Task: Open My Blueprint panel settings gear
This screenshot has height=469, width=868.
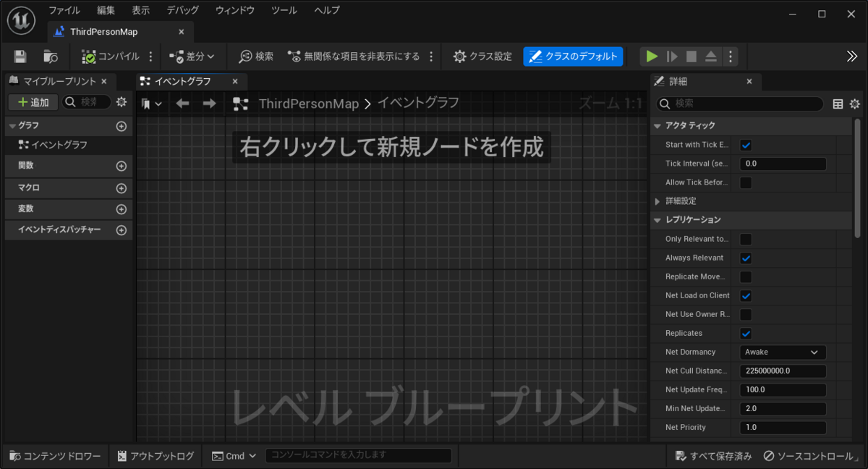Action: click(x=121, y=102)
